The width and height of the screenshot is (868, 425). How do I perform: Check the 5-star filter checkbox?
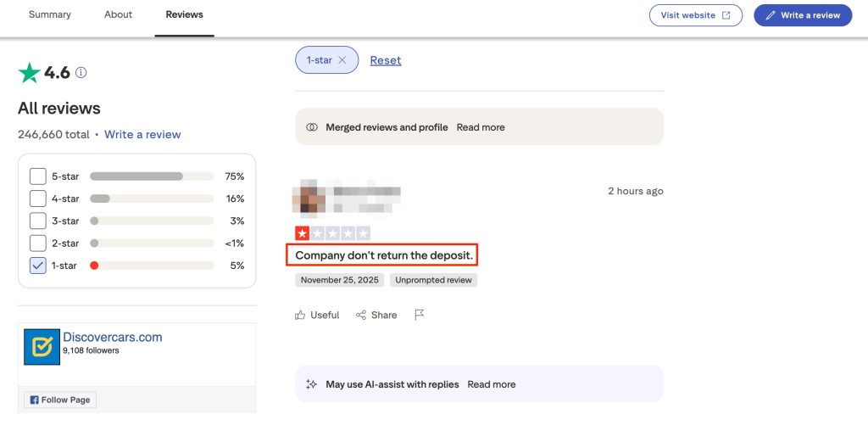coord(38,176)
